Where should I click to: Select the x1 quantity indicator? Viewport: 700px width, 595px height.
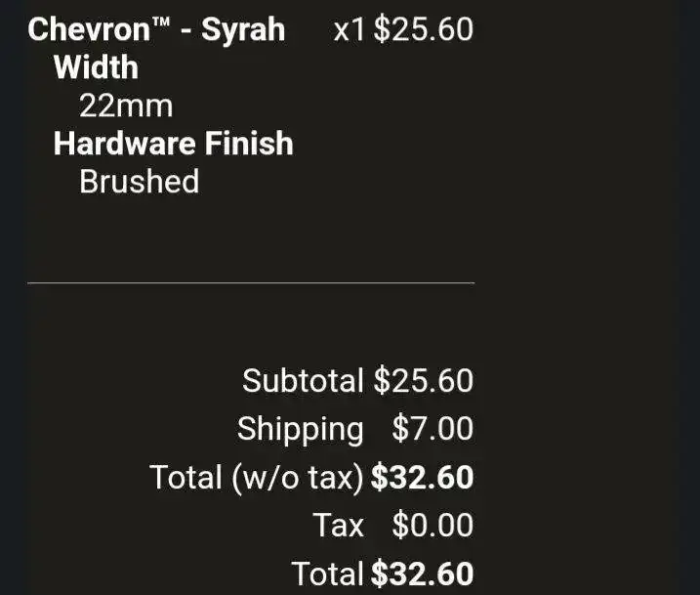pos(349,29)
